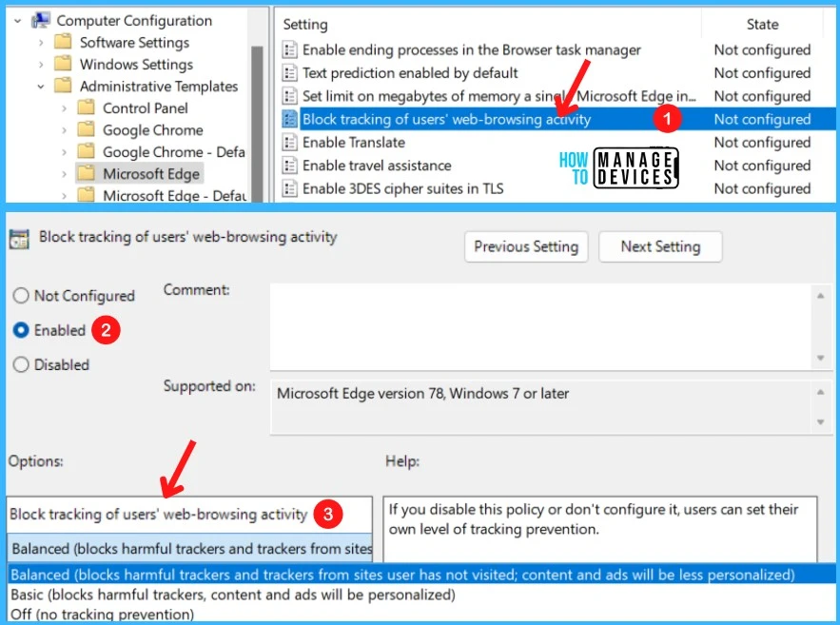This screenshot has width=840, height=625.
Task: Click the Software Settings folder icon
Action: coord(63,42)
